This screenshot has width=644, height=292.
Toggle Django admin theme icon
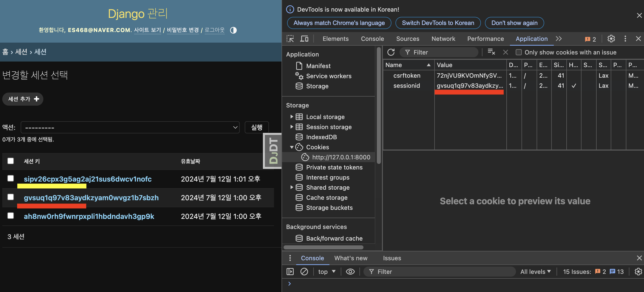(233, 30)
